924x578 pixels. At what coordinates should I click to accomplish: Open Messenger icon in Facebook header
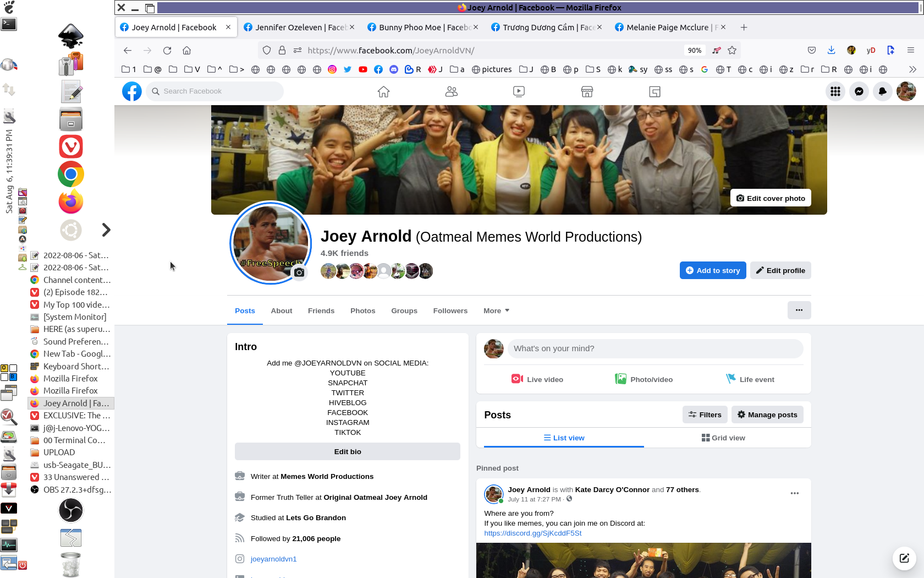859,91
